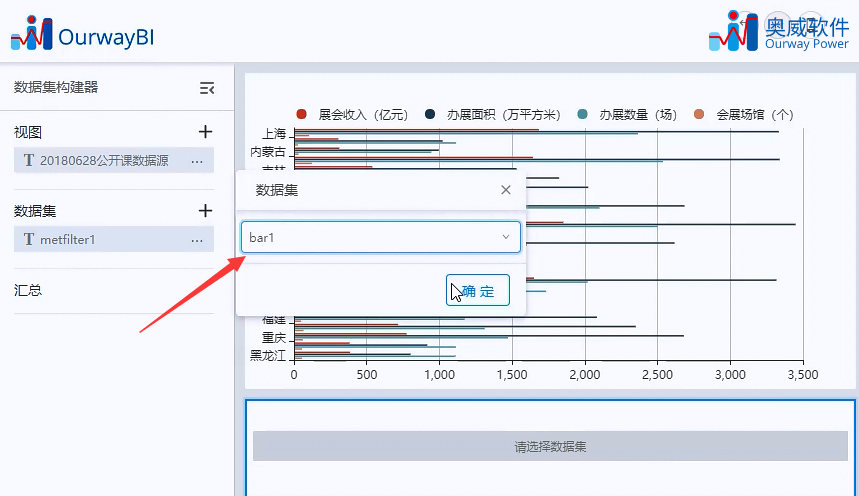Toggle the 办展数量（场） legend series

(x=627, y=115)
